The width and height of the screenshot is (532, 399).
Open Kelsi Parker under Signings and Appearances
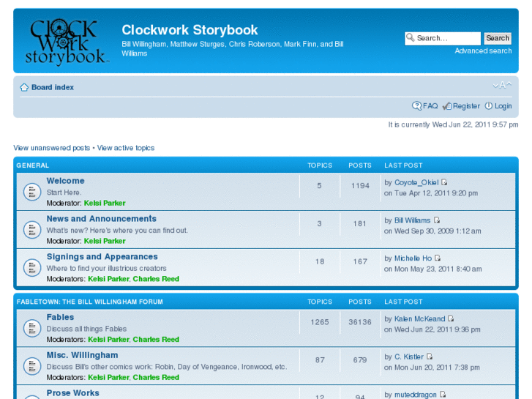tap(108, 279)
